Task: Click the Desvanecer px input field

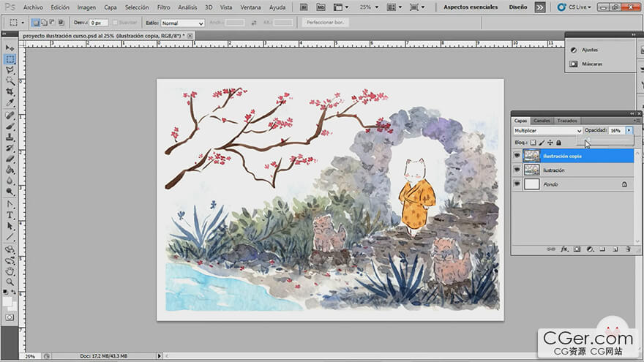Action: pos(97,23)
